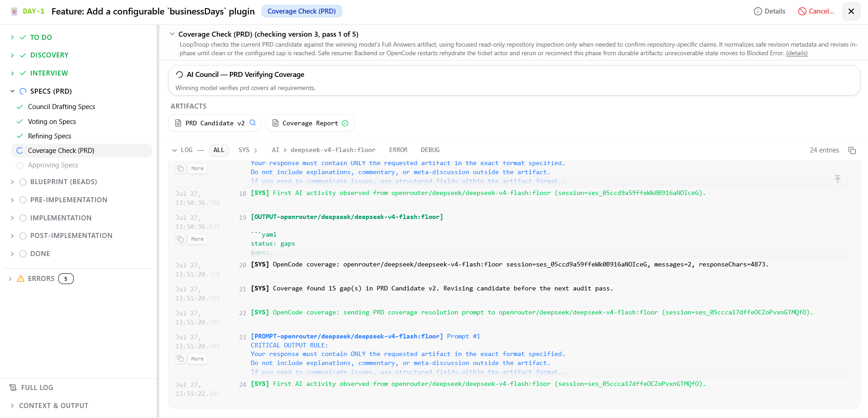Switch to the SYS log filter
Screen dimensions: 868x418
pos(244,150)
